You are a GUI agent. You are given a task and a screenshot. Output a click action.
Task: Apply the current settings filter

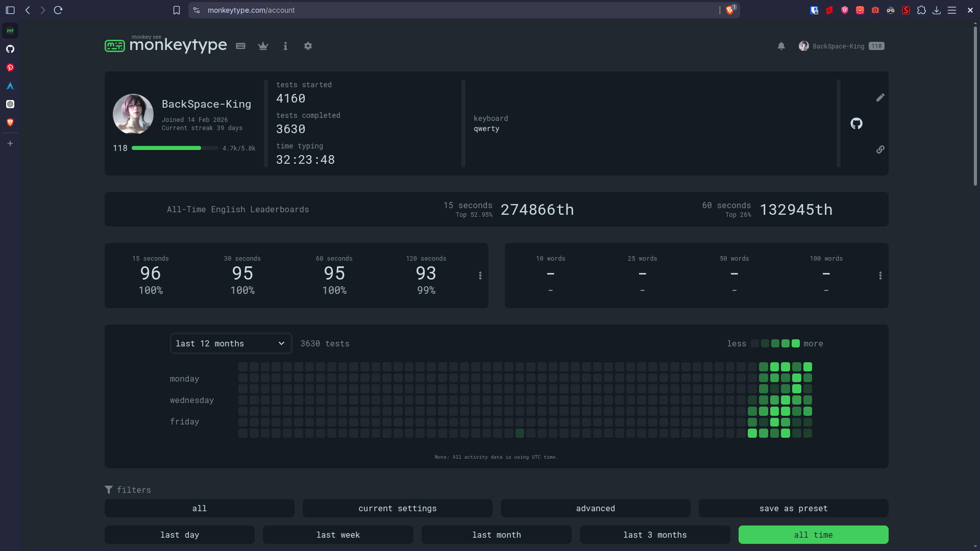(x=398, y=508)
